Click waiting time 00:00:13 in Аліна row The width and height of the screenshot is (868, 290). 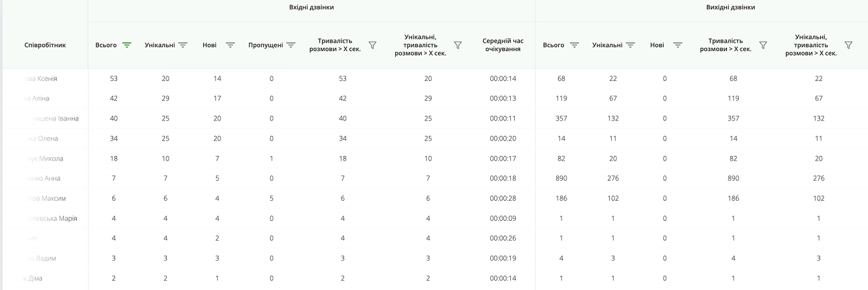pyautogui.click(x=503, y=98)
